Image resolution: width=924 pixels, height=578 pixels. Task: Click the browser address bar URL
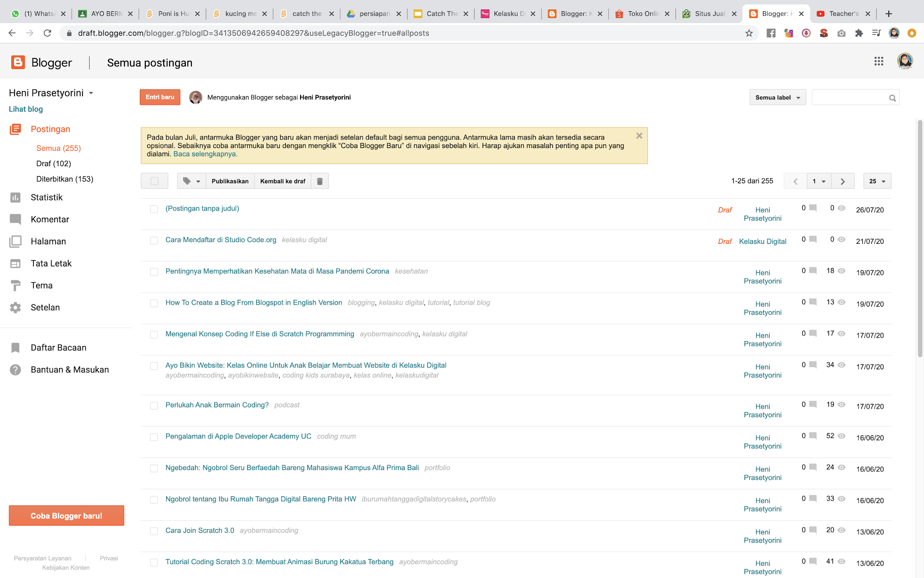[x=254, y=33]
